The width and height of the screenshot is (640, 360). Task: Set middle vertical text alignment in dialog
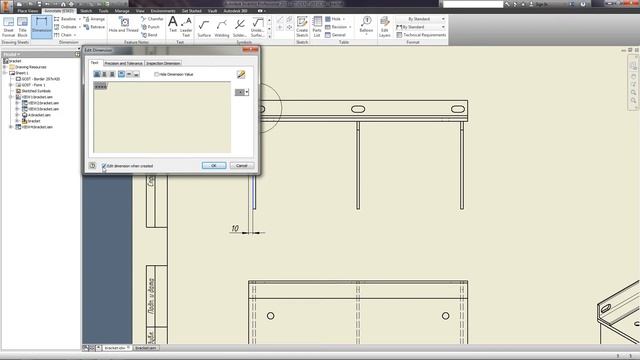129,74
